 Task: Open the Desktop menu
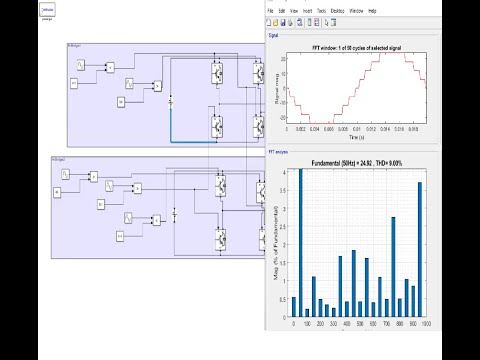click(x=337, y=11)
